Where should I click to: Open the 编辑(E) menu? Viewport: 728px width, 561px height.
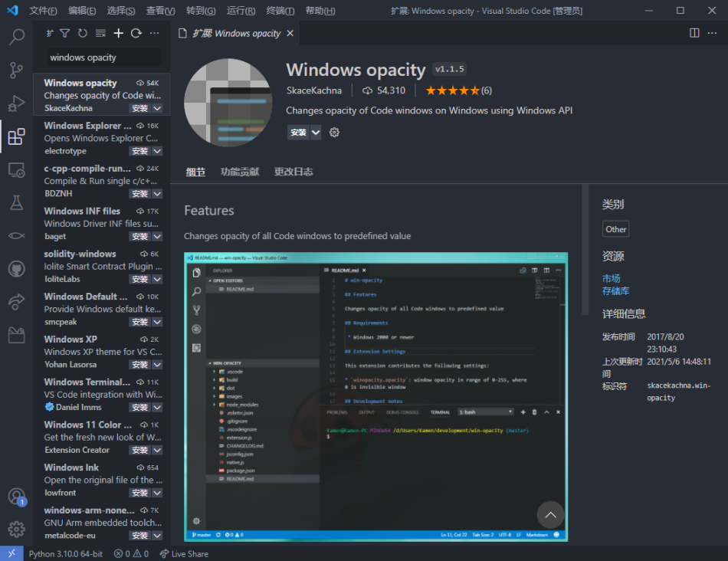[82, 11]
